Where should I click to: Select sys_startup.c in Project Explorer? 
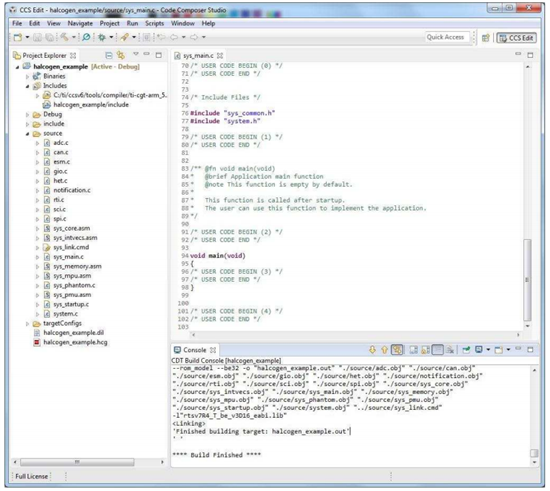point(71,304)
